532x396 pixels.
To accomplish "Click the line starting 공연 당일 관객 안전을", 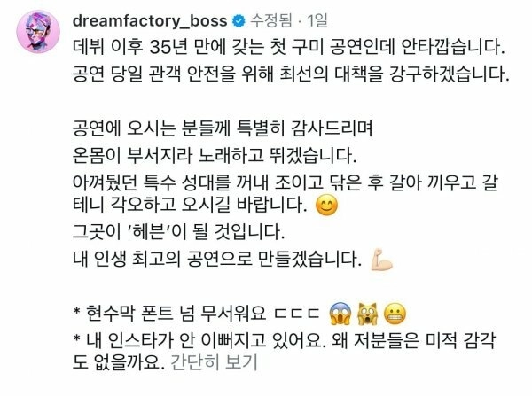I will [x=291, y=74].
